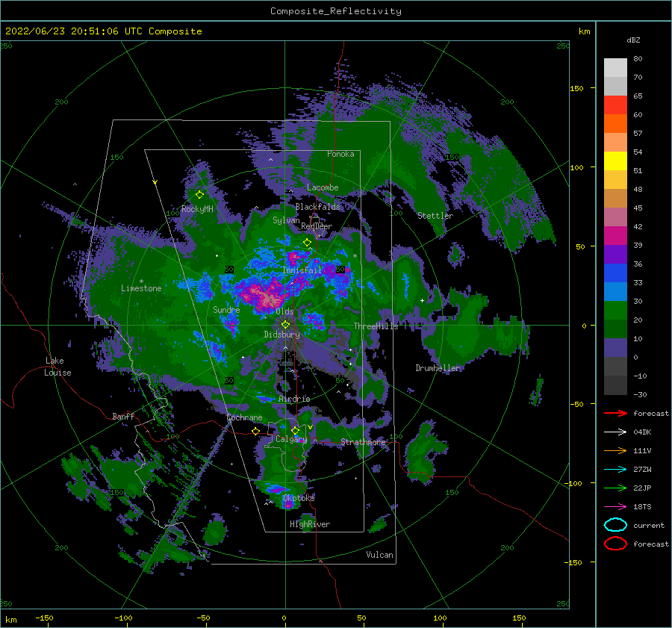Click the Airdrie label
Image resolution: width=672 pixels, height=628 pixels.
point(294,399)
